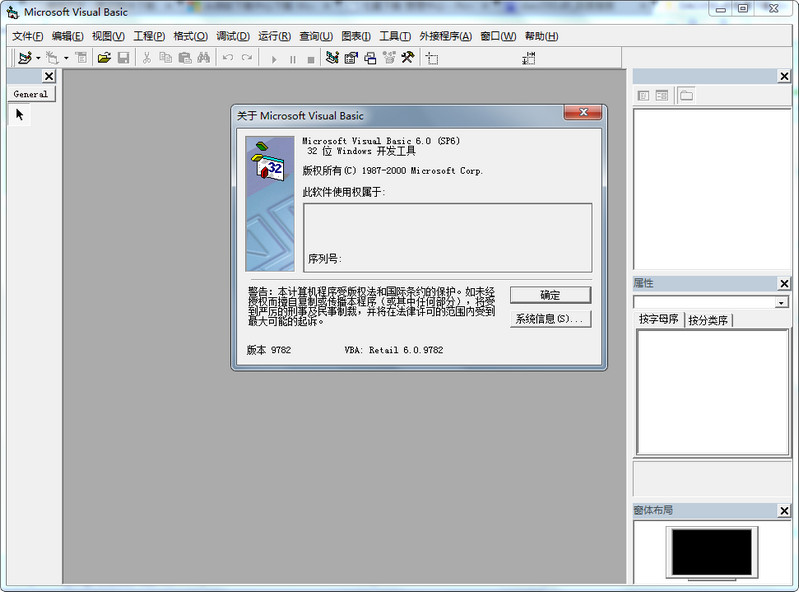Click the monitor preview in 窗体布局
The image size is (799, 592).
[711, 553]
